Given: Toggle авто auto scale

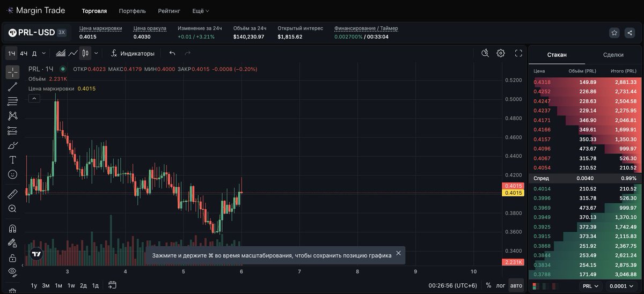Looking at the screenshot, I should (516, 285).
